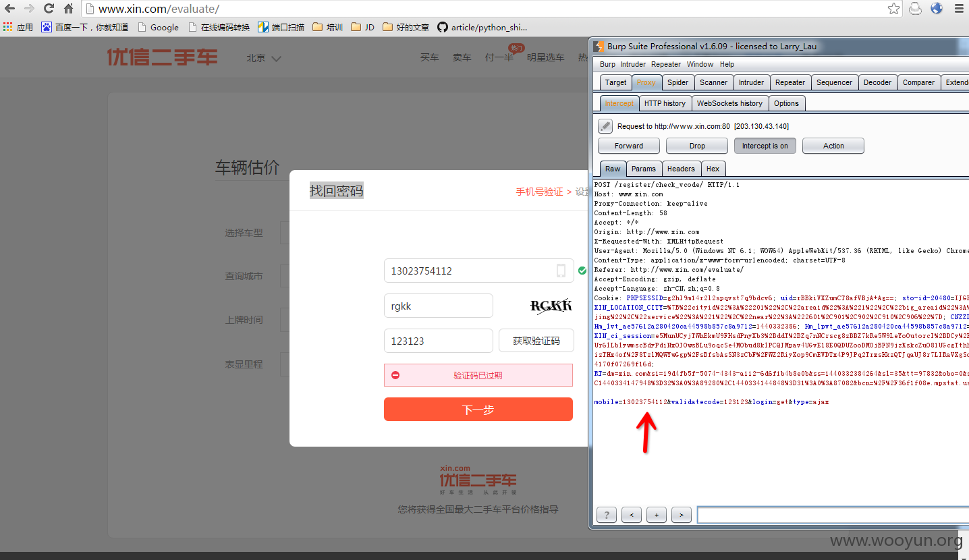Reload the page with the refresh icon
The height and width of the screenshot is (560, 969).
tap(49, 9)
